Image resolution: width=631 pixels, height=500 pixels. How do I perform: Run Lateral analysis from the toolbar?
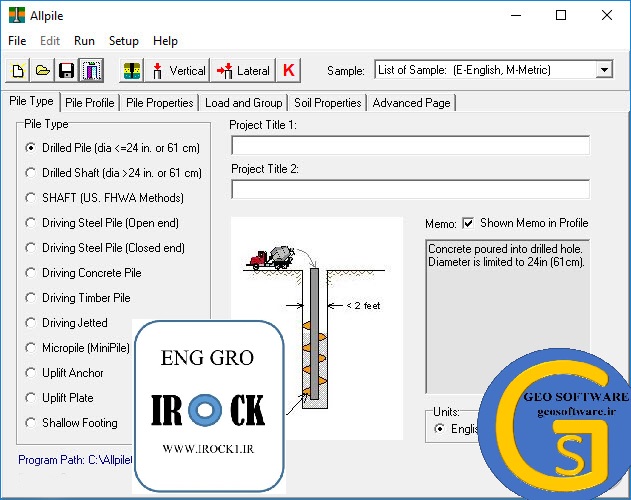(242, 70)
